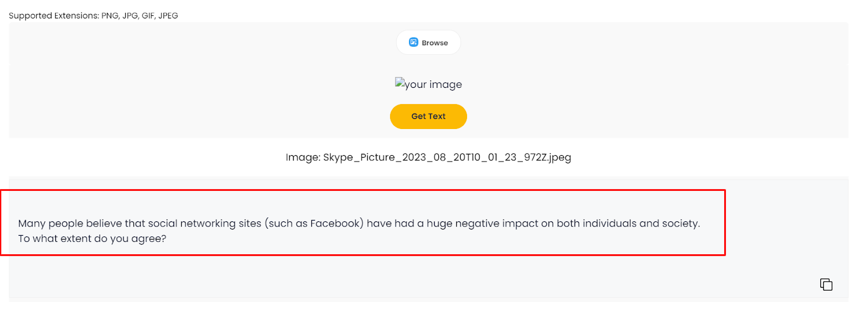Click the broken image icon preview

click(400, 83)
